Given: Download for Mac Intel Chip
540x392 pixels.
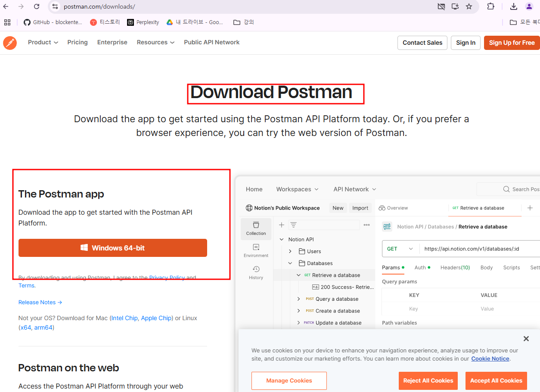Looking at the screenshot, I should pos(124,318).
